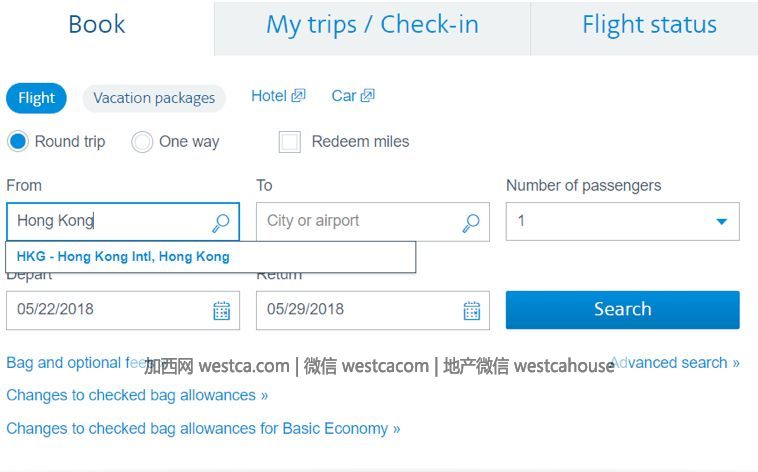The height and width of the screenshot is (472, 758).
Task: Open the Flight status tab
Action: tap(649, 25)
